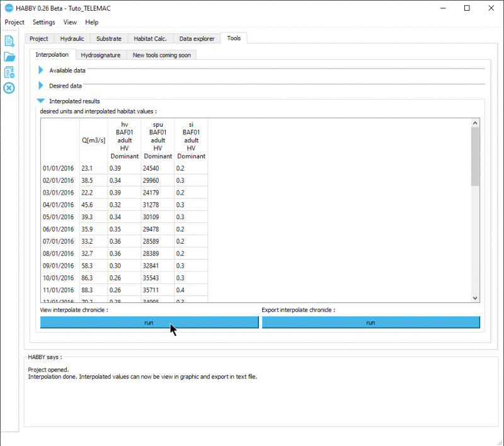Select the Hydrosignature tool tab
504x446 pixels.
tap(101, 55)
